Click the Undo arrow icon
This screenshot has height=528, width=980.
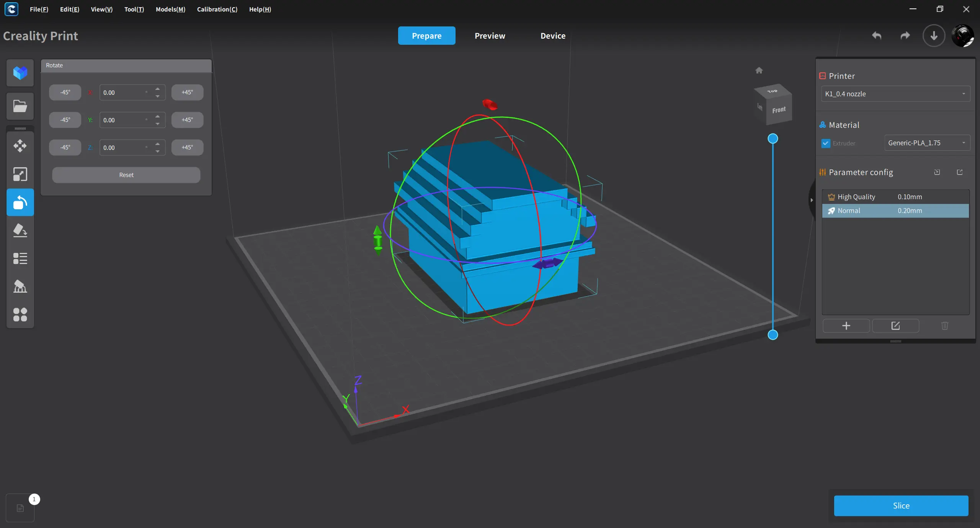(877, 36)
